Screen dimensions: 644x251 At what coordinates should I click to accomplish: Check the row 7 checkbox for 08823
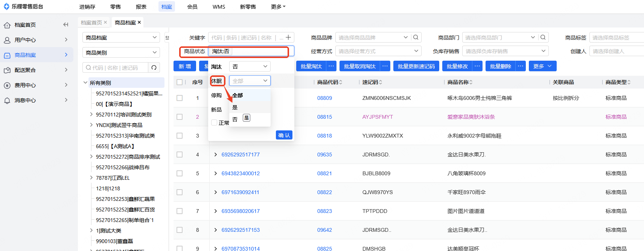[x=180, y=211]
